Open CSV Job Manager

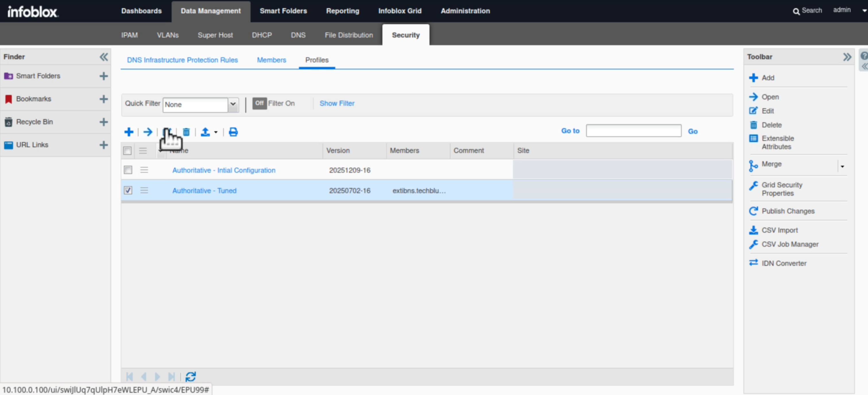(790, 245)
